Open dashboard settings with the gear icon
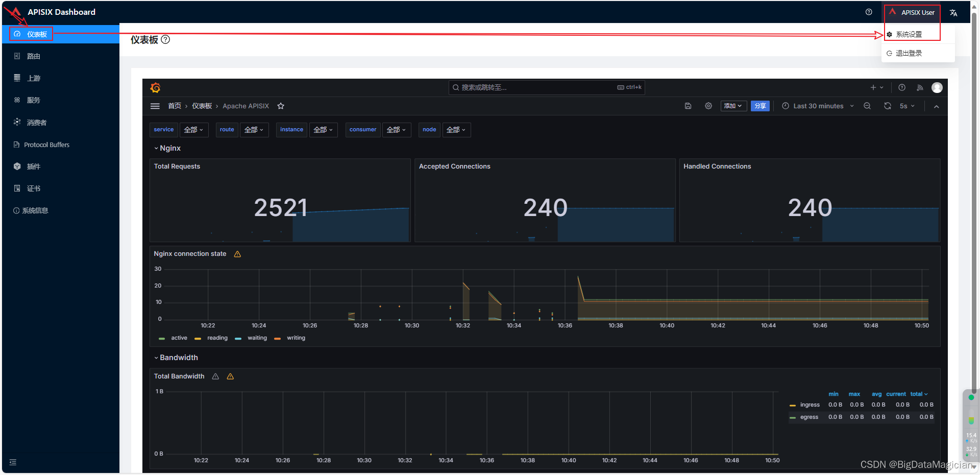Viewport: 980px width, 475px height. [x=708, y=106]
